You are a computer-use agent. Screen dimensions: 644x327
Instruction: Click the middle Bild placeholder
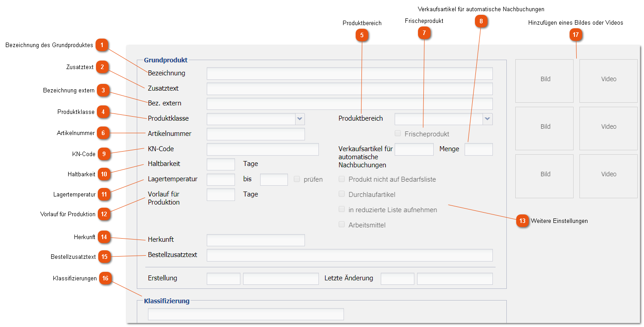tap(544, 128)
